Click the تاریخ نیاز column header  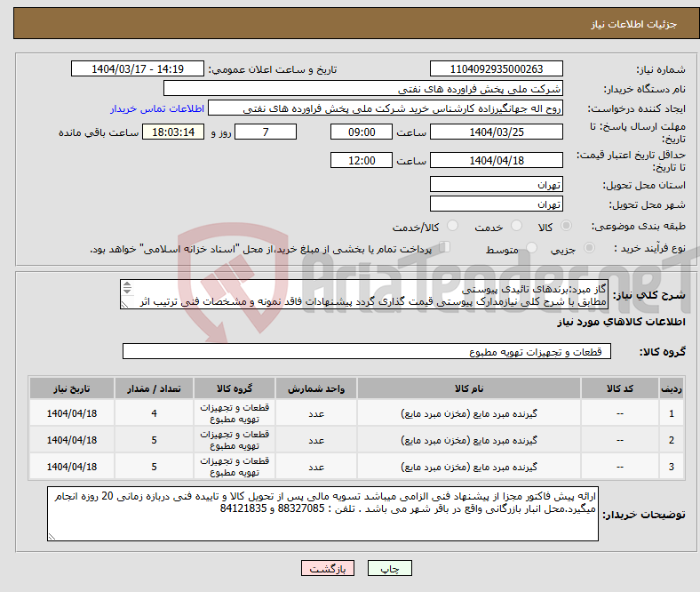pos(72,388)
